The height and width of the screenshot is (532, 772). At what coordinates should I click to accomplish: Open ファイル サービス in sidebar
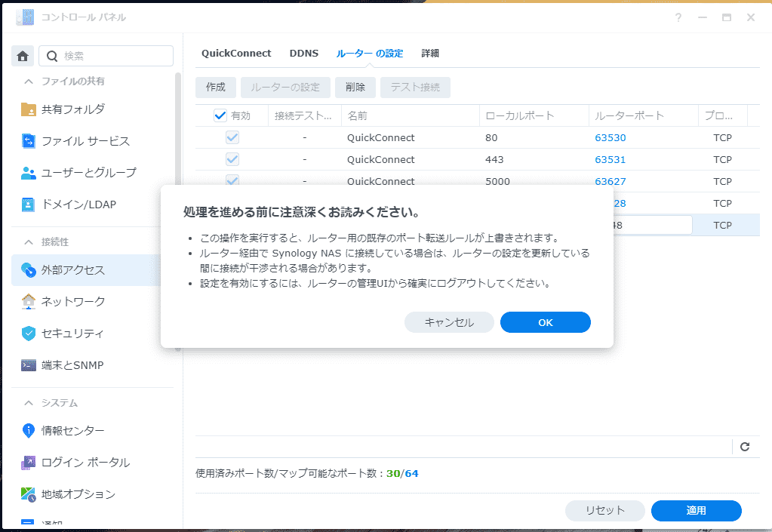93,141
